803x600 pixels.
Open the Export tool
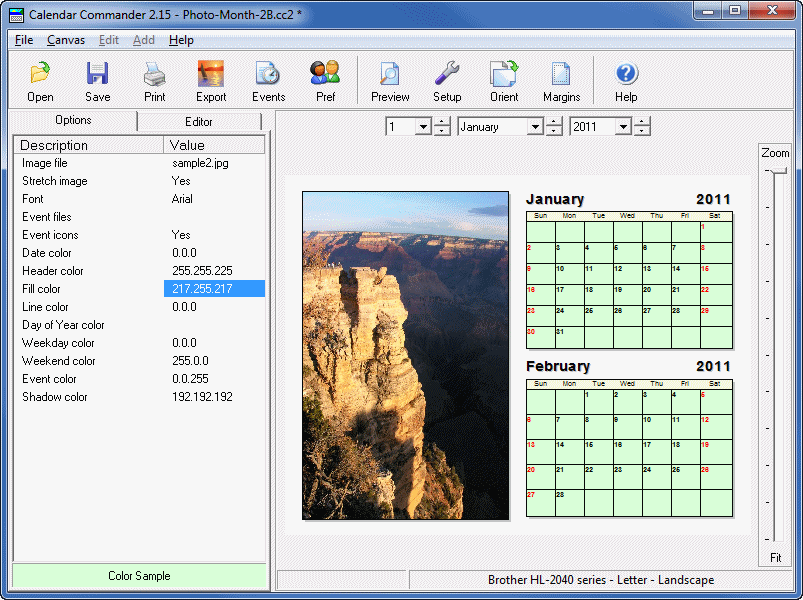(210, 80)
